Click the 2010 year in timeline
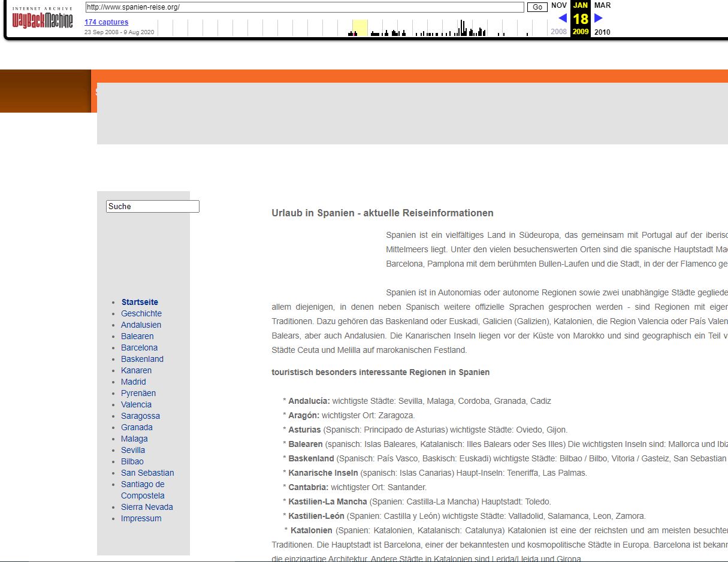Viewport: 728px width, 562px height. (x=602, y=32)
